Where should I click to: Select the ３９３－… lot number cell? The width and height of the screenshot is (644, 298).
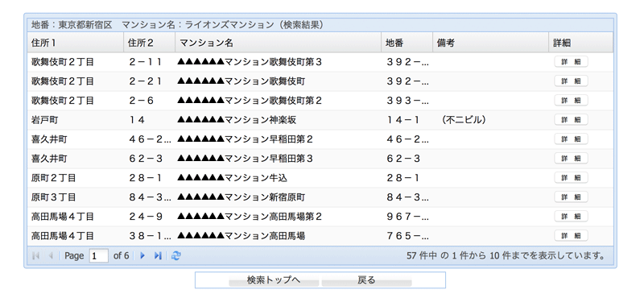[x=407, y=101]
